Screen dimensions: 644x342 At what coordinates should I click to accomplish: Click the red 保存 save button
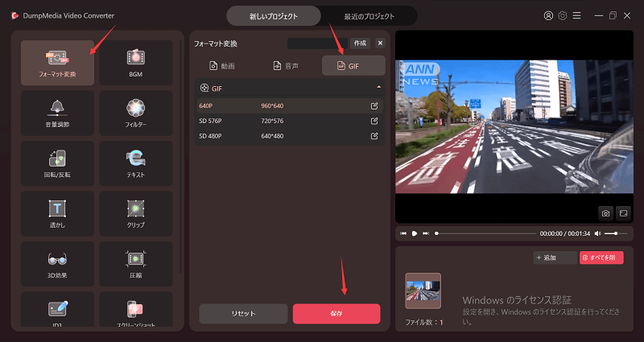[x=336, y=313]
